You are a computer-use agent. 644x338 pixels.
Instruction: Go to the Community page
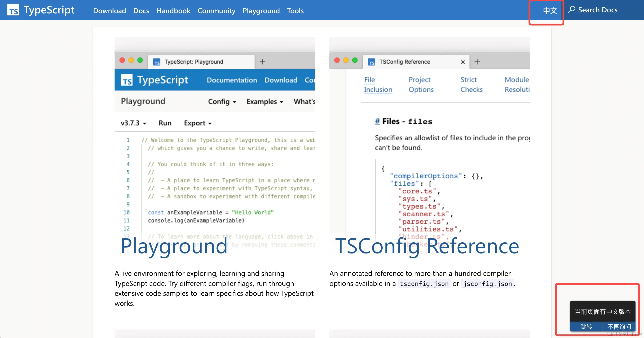pyautogui.click(x=216, y=11)
